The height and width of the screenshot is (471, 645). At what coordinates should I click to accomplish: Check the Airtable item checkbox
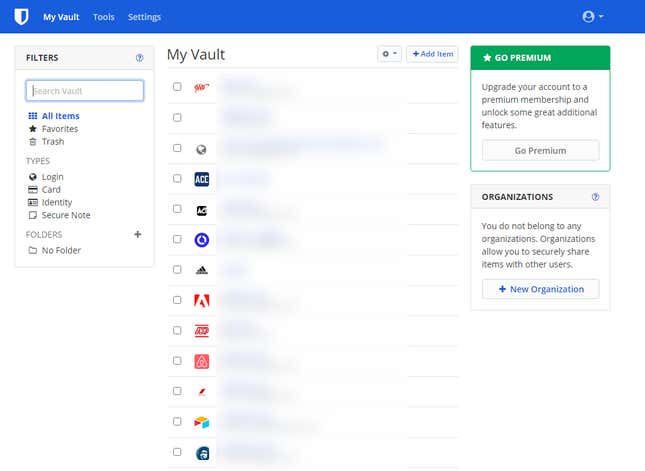(177, 422)
